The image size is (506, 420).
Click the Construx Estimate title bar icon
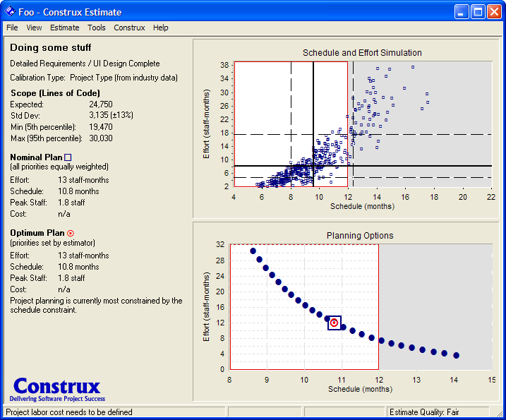click(10, 12)
